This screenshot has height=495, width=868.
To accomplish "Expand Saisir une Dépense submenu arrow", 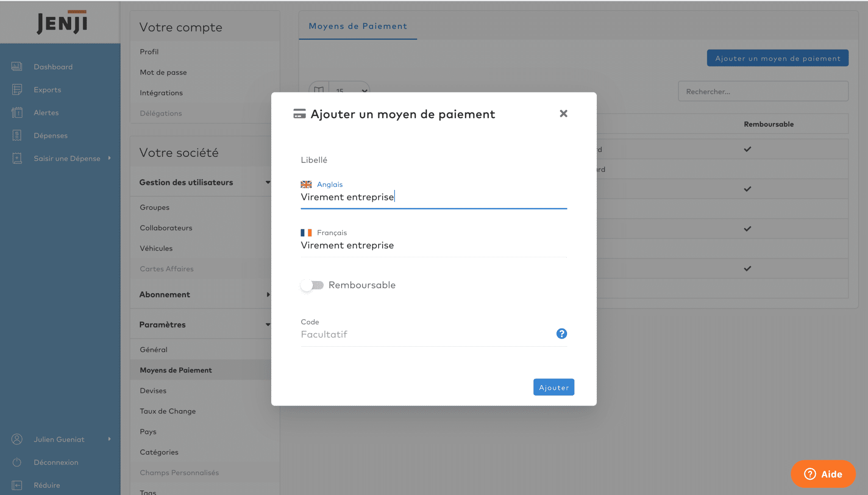I will tap(109, 158).
